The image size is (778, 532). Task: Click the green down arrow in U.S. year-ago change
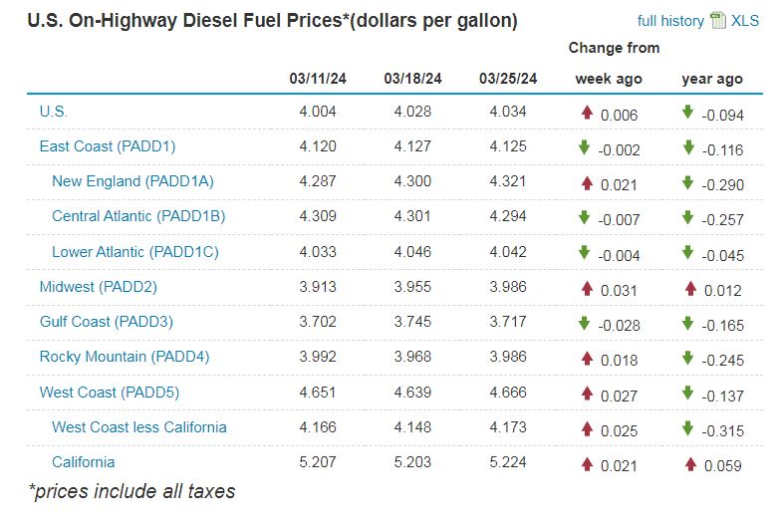coord(688,113)
